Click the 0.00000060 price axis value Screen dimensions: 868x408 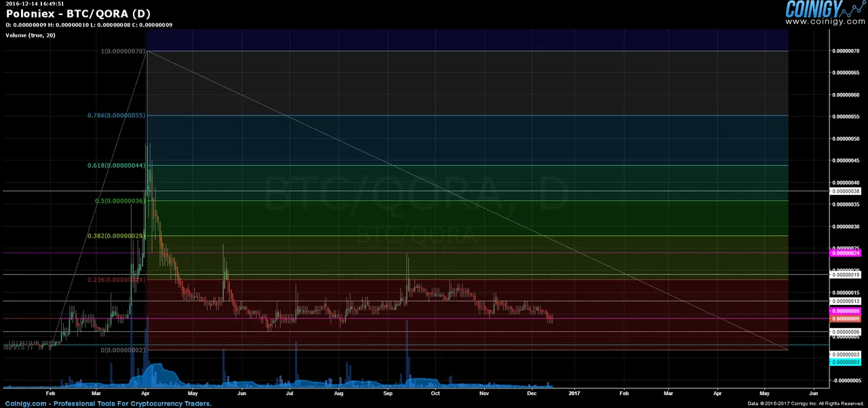point(847,94)
